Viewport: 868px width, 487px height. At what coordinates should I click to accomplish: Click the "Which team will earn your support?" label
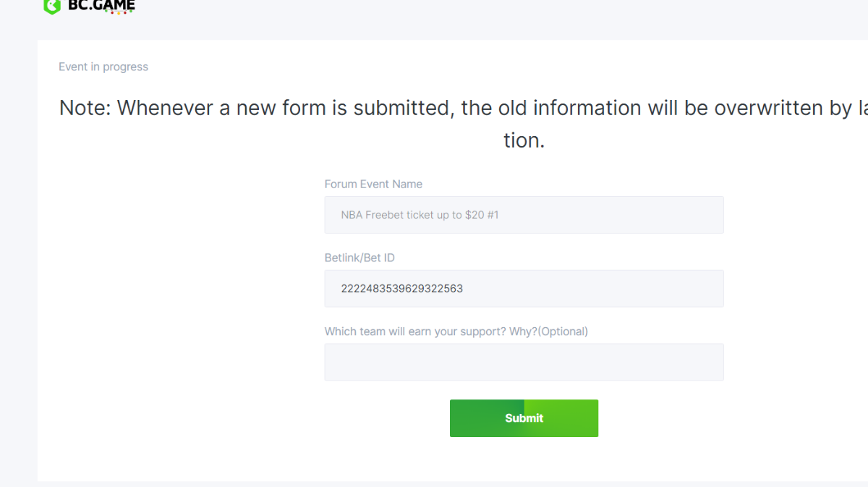430,331
